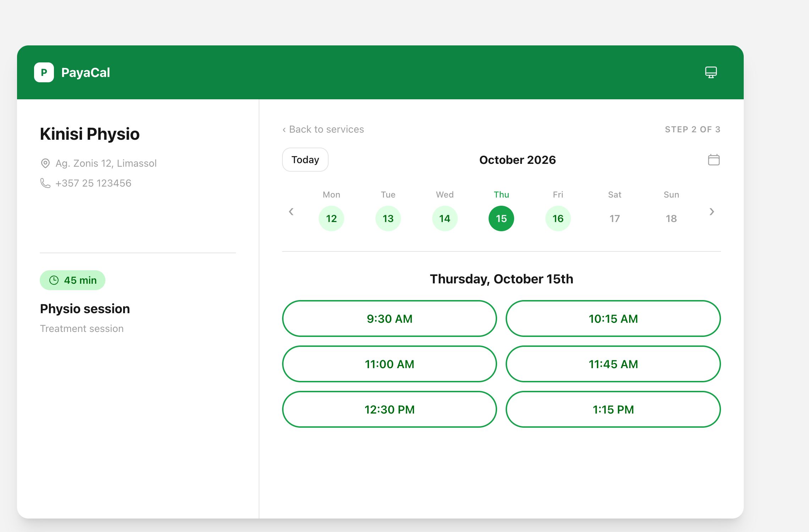Click the Physio session title

point(85,309)
